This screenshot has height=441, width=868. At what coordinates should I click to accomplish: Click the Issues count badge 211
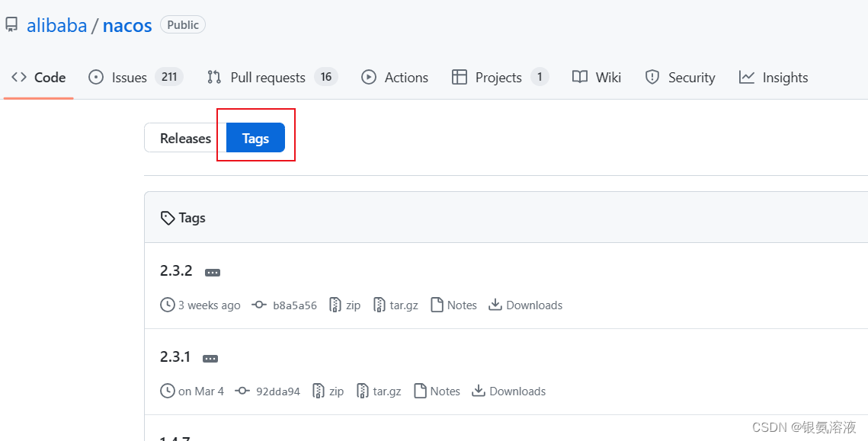[x=169, y=77]
